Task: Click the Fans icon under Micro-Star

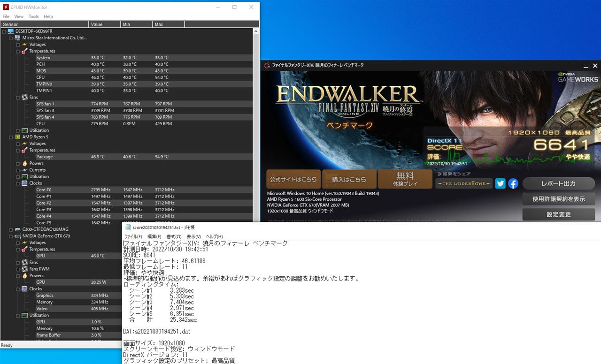Action: (x=25, y=97)
